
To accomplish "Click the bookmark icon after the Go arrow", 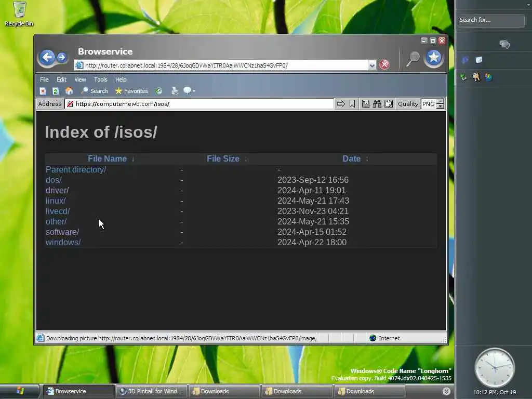I will pyautogui.click(x=352, y=104).
